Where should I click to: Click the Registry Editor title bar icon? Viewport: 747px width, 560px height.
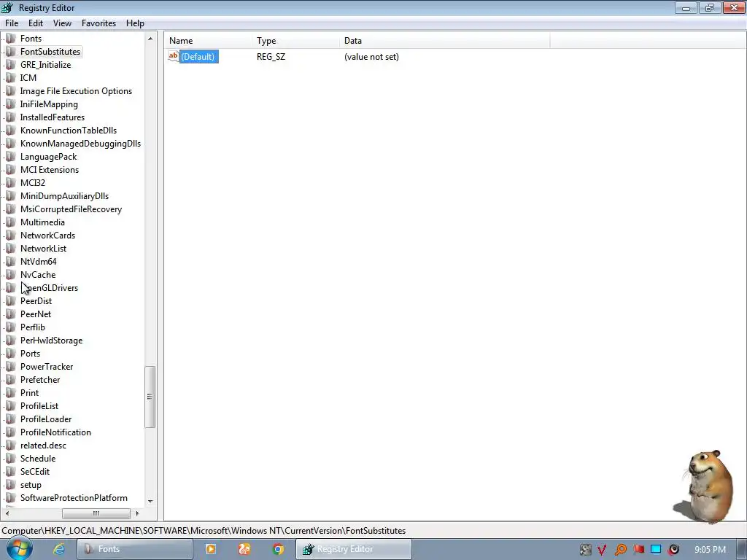point(7,7)
